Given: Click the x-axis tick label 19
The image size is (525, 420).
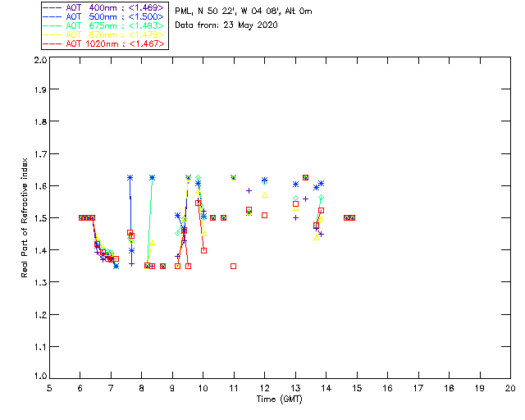Looking at the screenshot, I should [480, 388].
